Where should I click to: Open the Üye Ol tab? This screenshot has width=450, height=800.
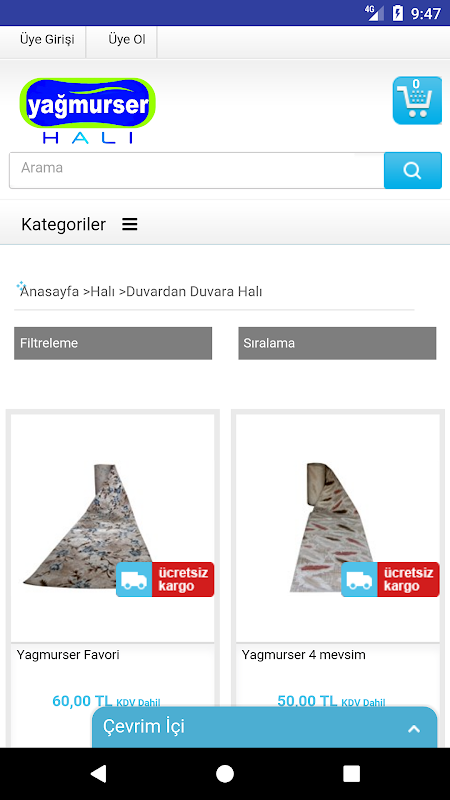(127, 40)
